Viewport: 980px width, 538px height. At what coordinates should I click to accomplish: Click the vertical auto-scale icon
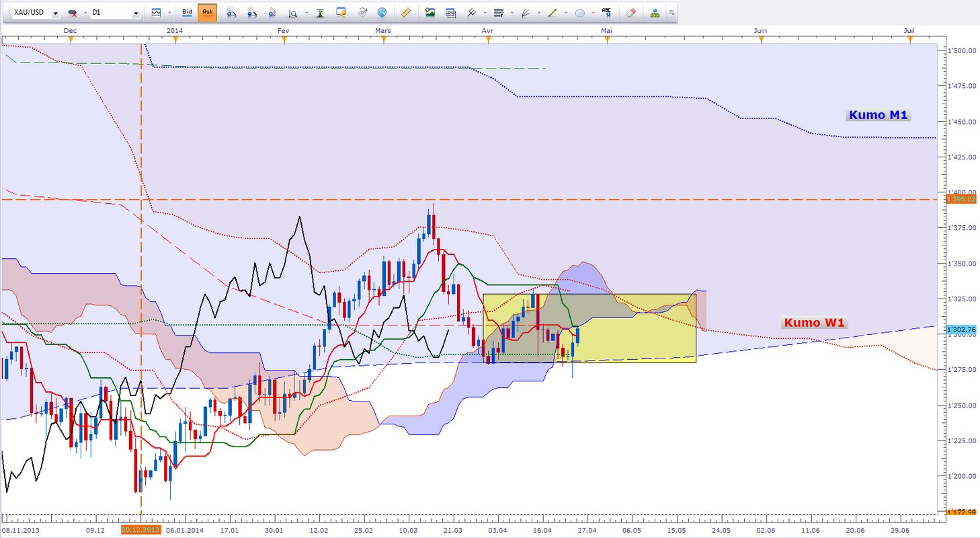(x=320, y=13)
